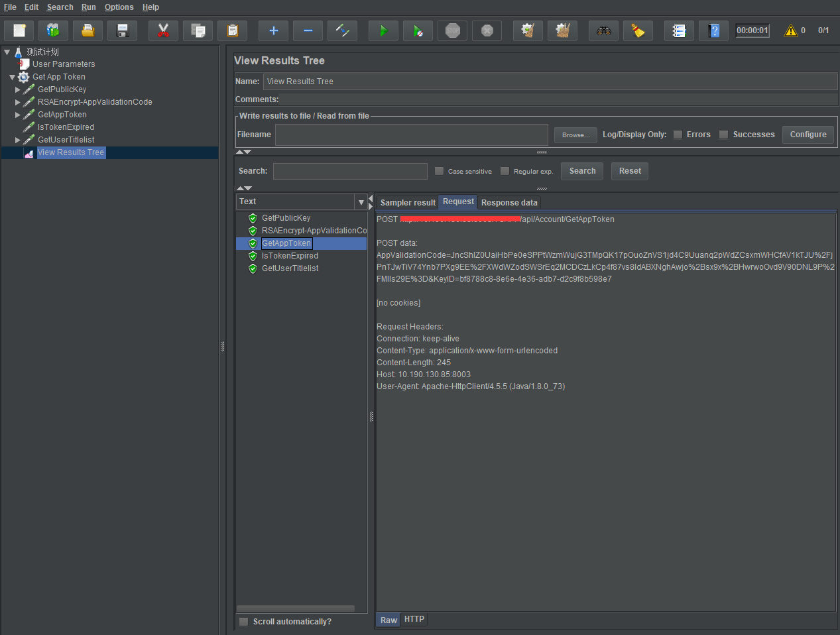Image resolution: width=840 pixels, height=635 pixels.
Task: Switch to the Response data tab
Action: [x=509, y=203]
